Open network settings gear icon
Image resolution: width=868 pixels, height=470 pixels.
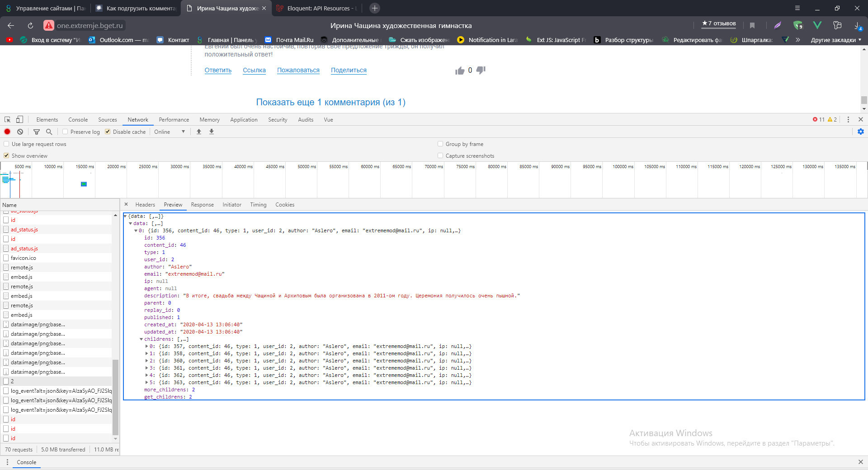click(x=860, y=132)
